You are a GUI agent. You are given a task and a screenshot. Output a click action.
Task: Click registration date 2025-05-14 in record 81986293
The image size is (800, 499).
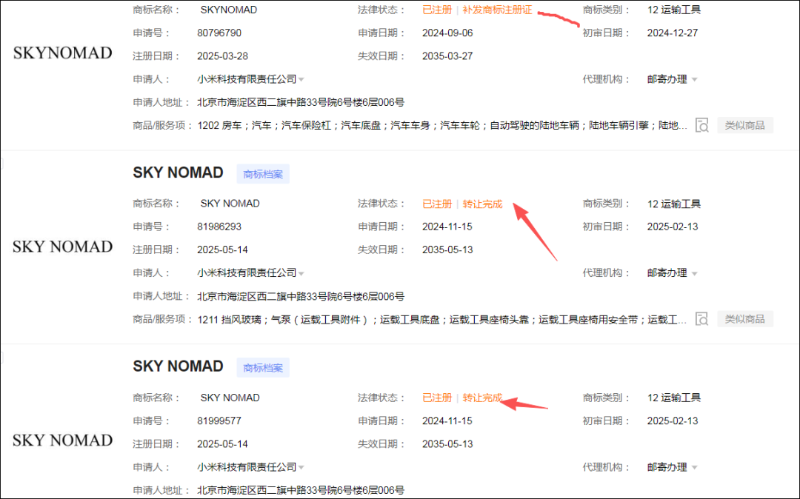[x=222, y=250]
